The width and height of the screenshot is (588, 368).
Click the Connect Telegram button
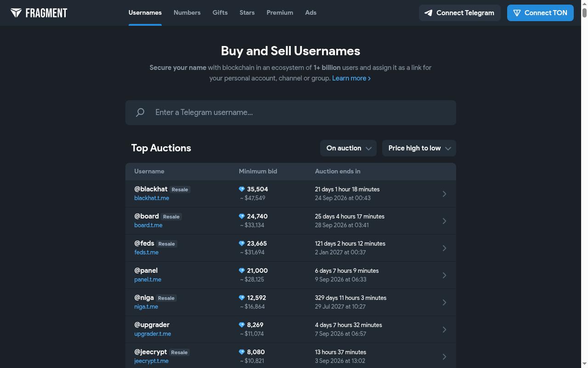[x=459, y=13]
